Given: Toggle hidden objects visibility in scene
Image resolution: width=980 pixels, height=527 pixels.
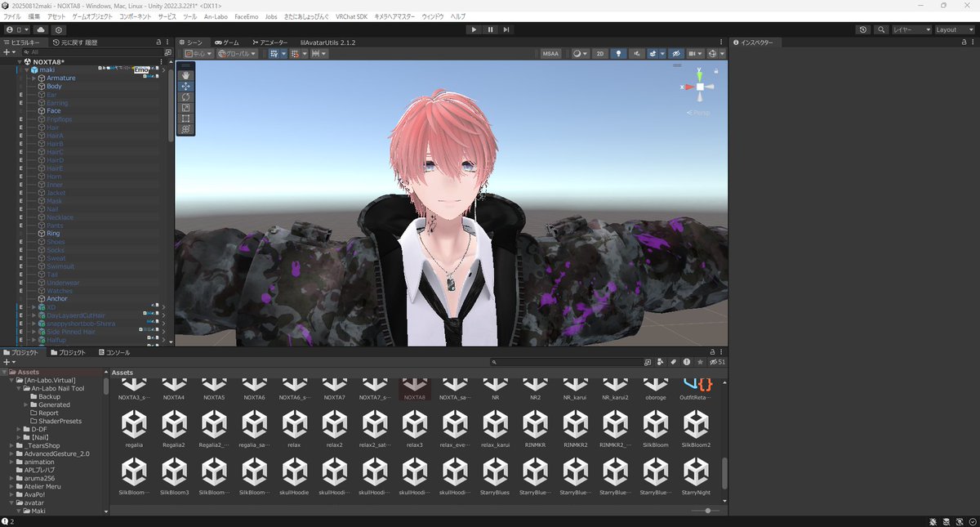Looking at the screenshot, I should [x=676, y=53].
